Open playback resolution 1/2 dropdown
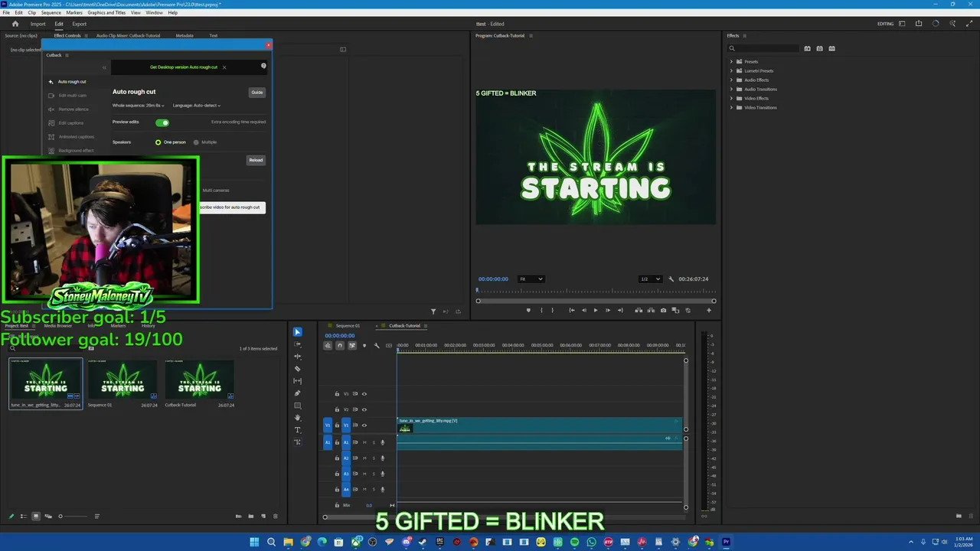 click(650, 279)
